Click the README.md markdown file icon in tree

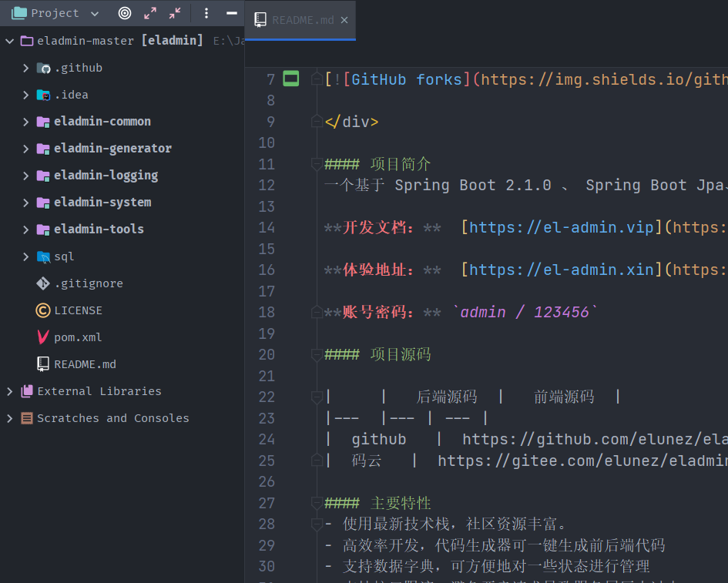point(43,364)
